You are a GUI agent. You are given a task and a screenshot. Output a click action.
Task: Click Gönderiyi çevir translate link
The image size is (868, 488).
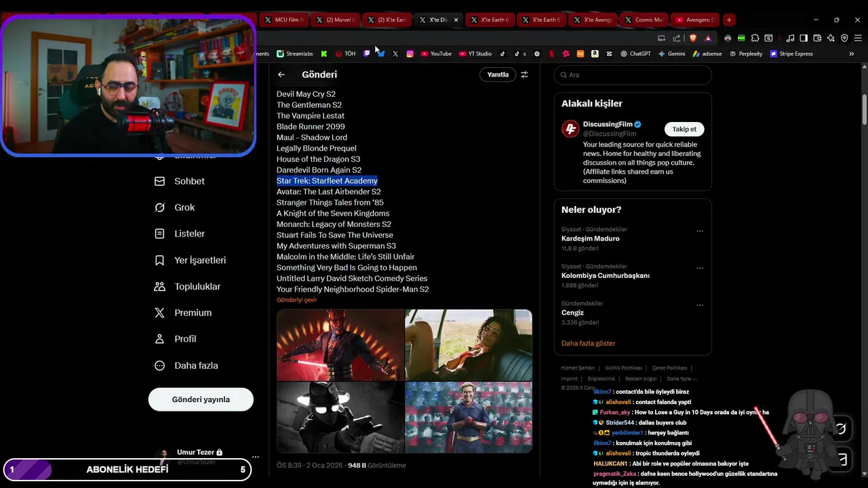pos(296,300)
